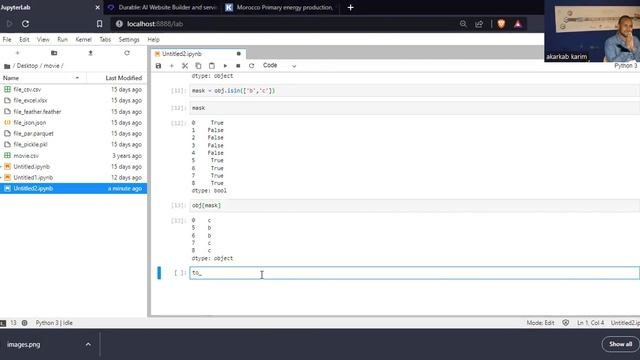Open file_csv.csv in the file browser
This screenshot has height=360, width=640.
73,89
